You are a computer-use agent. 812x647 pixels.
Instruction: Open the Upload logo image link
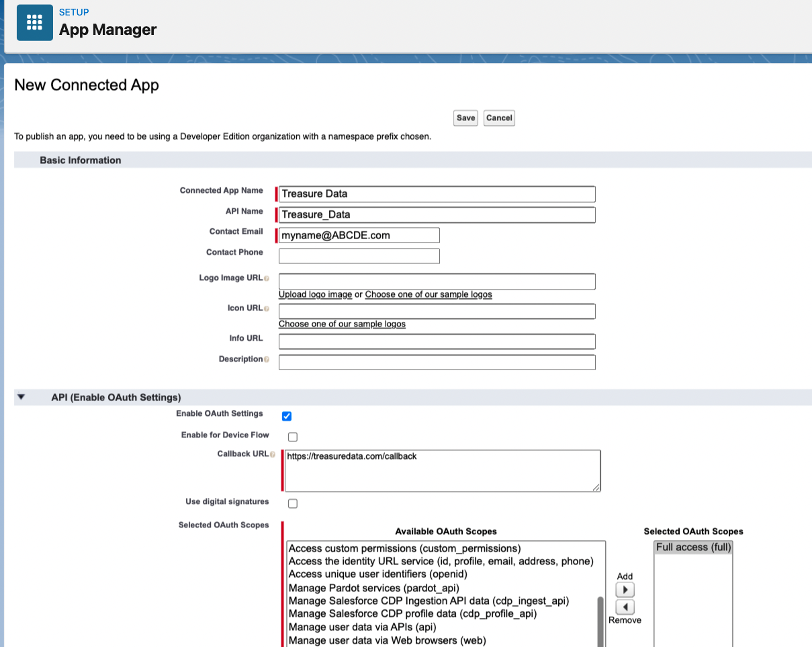point(315,294)
